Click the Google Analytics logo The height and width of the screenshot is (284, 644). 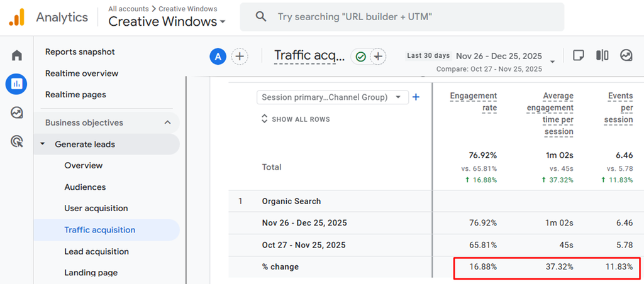(x=17, y=17)
